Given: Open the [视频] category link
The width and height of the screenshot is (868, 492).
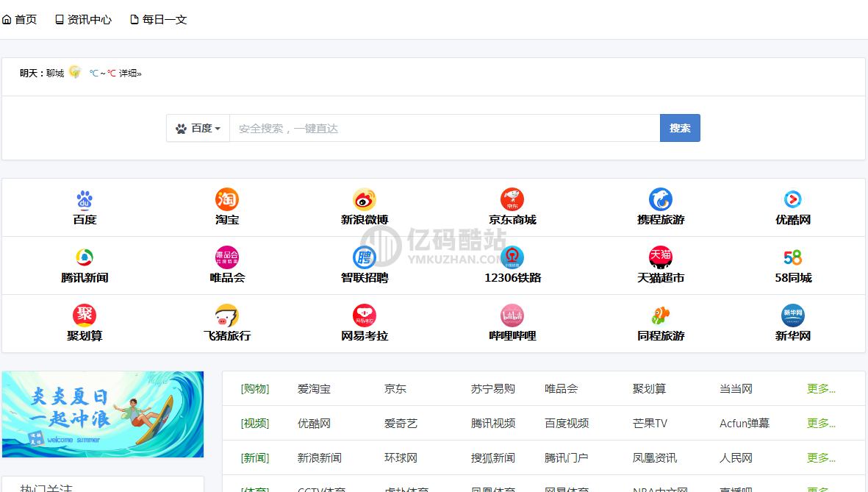Looking at the screenshot, I should [x=254, y=424].
